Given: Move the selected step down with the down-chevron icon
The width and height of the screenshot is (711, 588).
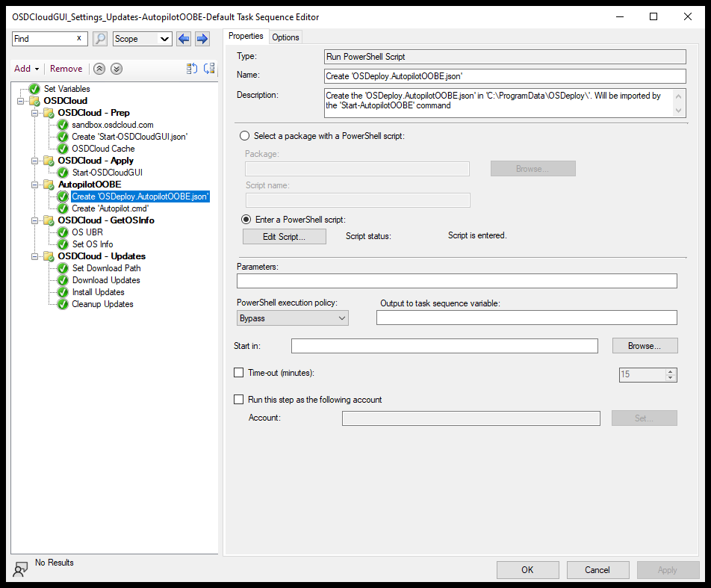Looking at the screenshot, I should coord(115,68).
